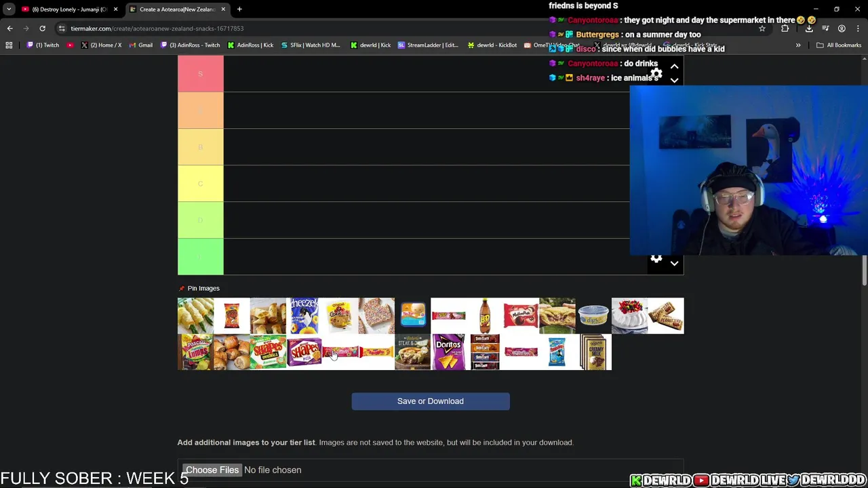
Task: Click the orange A tier label
Action: point(200,110)
